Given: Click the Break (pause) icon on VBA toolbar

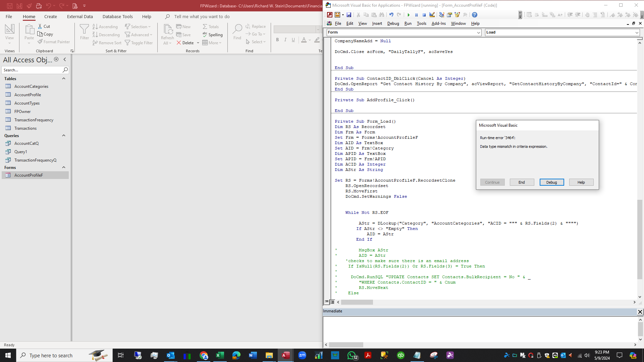Looking at the screenshot, I should click(417, 15).
